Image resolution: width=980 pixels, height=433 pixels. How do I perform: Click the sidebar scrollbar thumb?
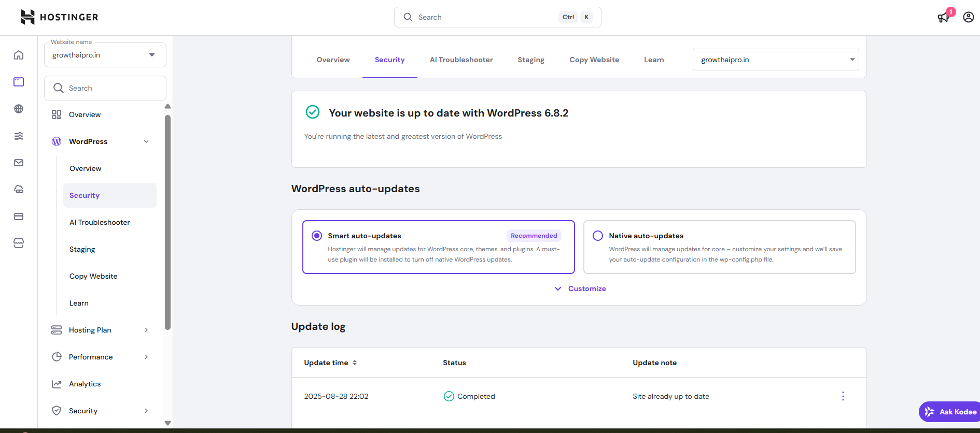(167, 222)
